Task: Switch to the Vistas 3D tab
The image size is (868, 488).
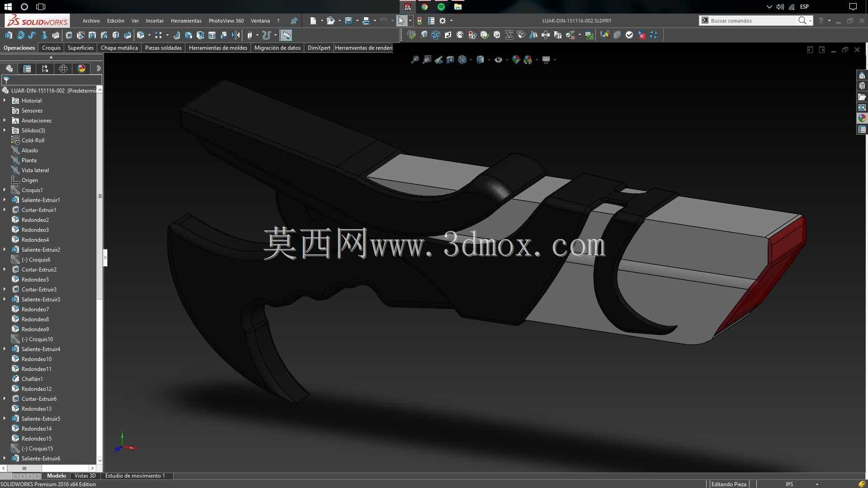Action: tap(85, 476)
